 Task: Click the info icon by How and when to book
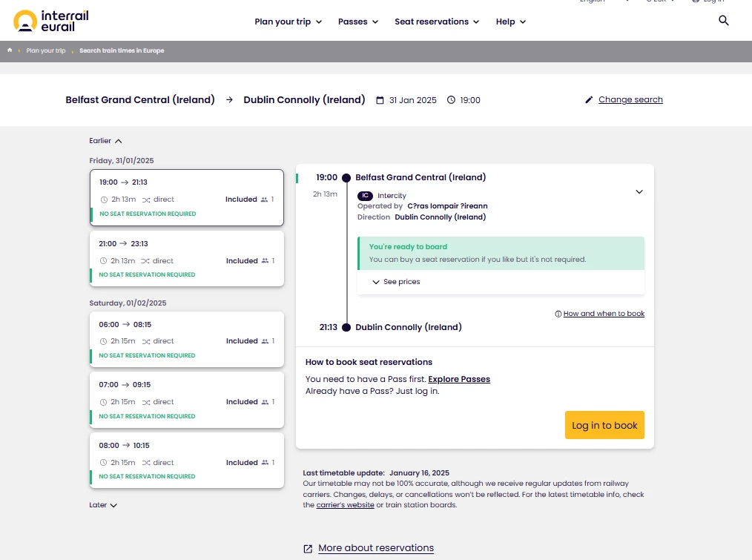click(558, 314)
